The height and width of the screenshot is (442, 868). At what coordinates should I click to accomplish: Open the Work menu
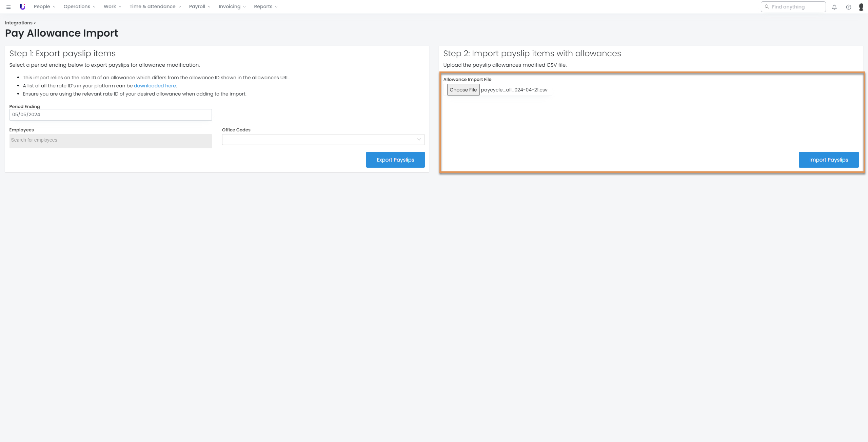[x=112, y=7]
